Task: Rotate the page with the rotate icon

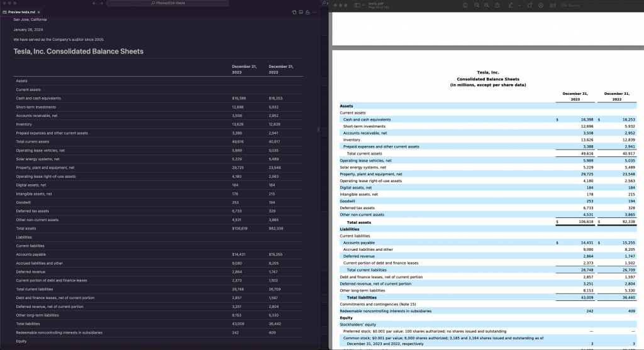Action: pos(530,5)
